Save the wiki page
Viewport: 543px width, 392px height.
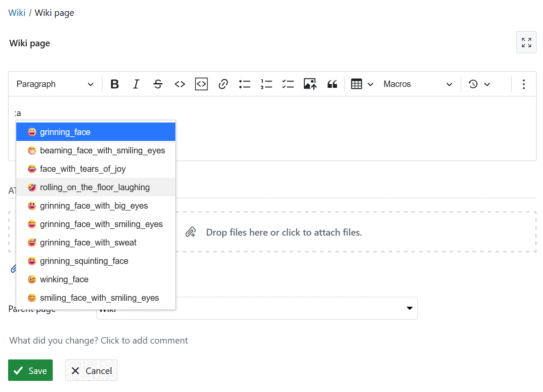click(30, 370)
